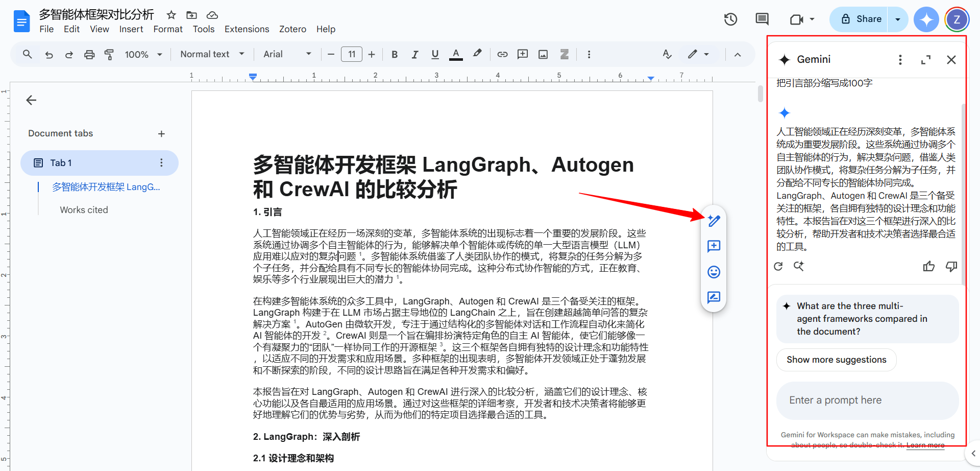Activate the paint format tool
This screenshot has height=471, width=980.
(109, 54)
